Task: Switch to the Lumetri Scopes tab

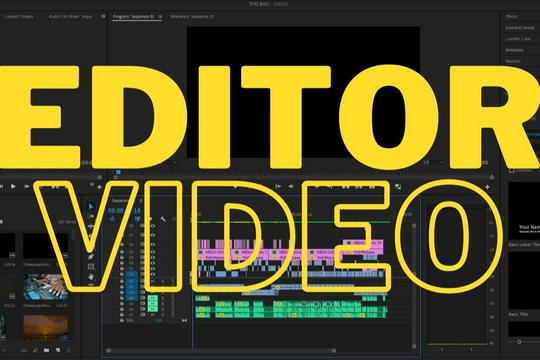Action: pos(19,17)
